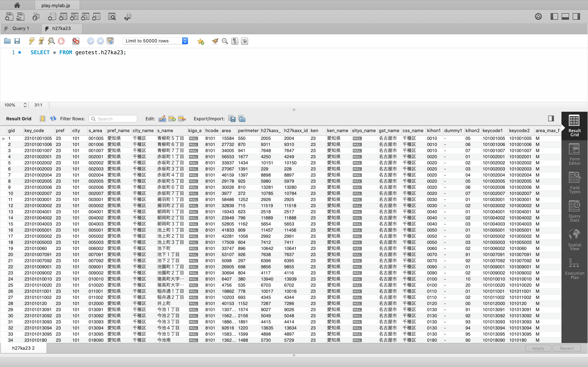Click the Apply button

tap(538, 348)
